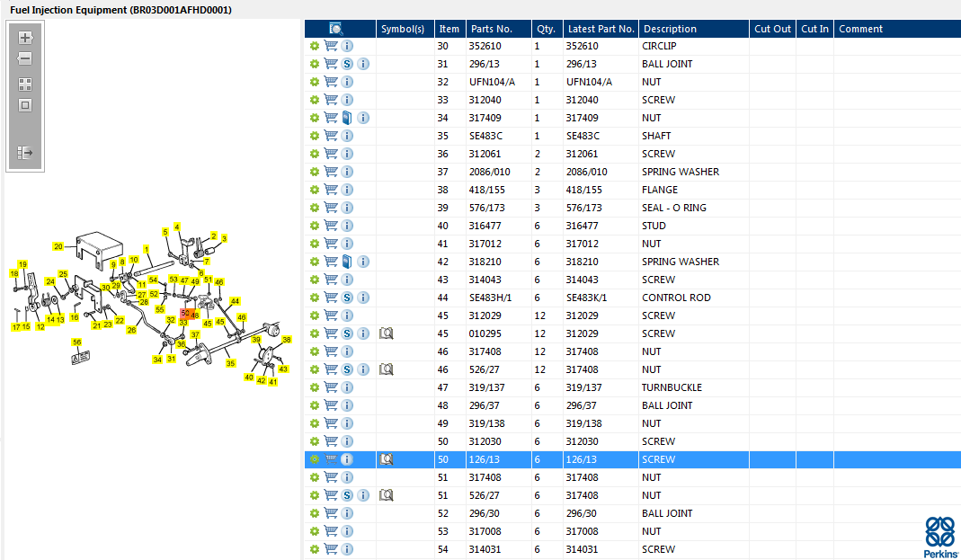
Task: Select callout 19 on the diagram
Action: 22,264
